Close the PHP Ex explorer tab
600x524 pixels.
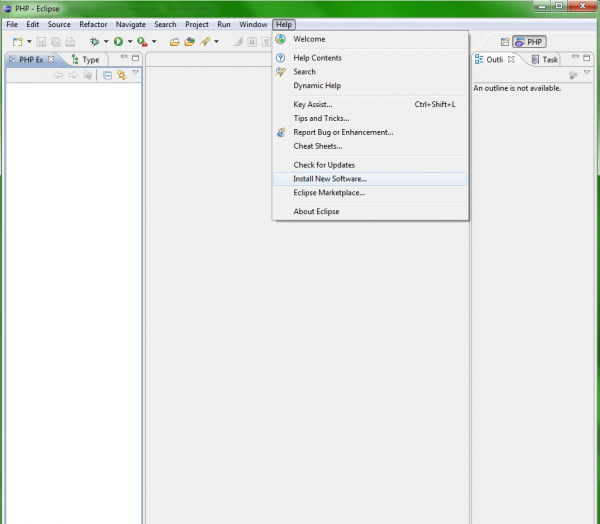click(51, 59)
